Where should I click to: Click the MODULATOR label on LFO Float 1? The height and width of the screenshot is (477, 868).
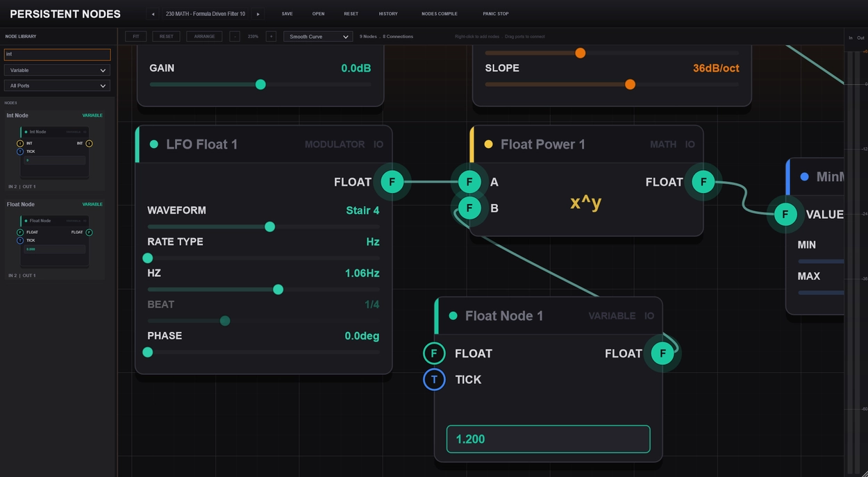tap(335, 144)
